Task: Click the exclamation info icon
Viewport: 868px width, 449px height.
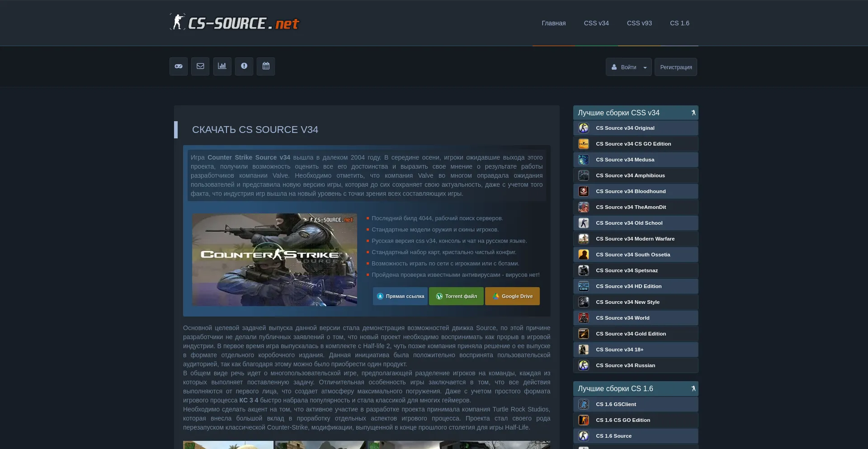Action: 244,66
